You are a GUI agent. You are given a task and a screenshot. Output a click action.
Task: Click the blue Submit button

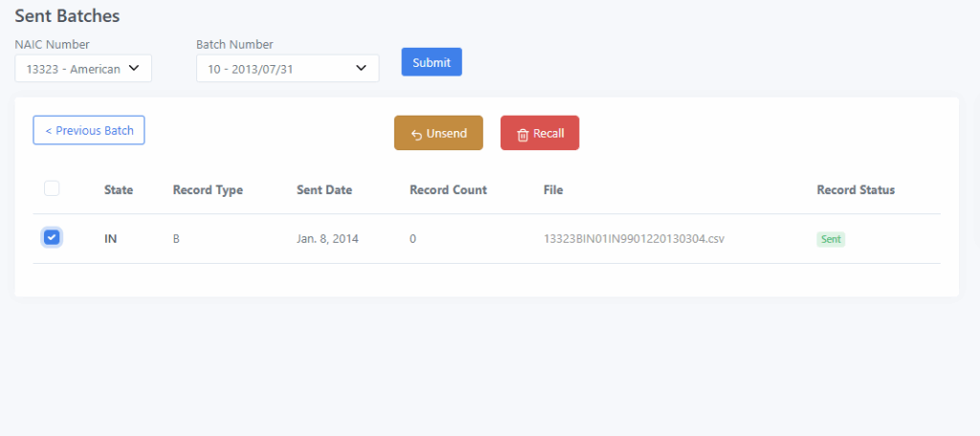coord(432,62)
